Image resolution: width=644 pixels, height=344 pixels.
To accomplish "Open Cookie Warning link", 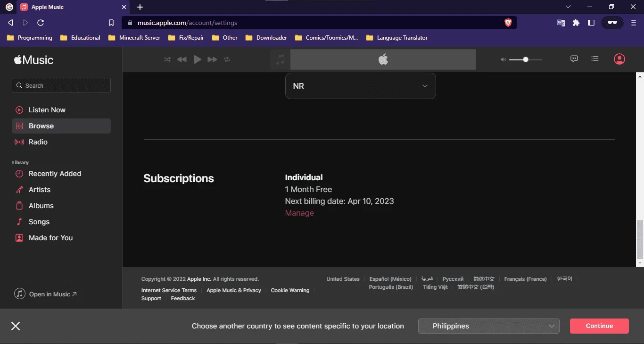I will (290, 290).
